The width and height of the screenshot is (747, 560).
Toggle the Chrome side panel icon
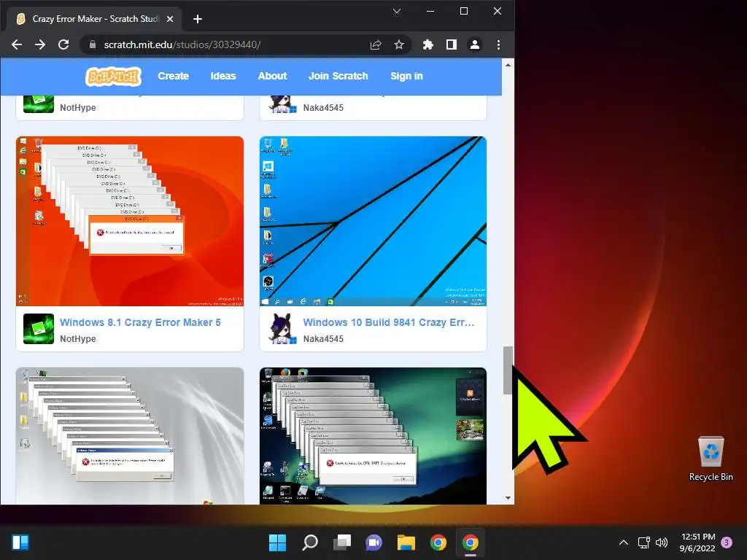(x=451, y=44)
